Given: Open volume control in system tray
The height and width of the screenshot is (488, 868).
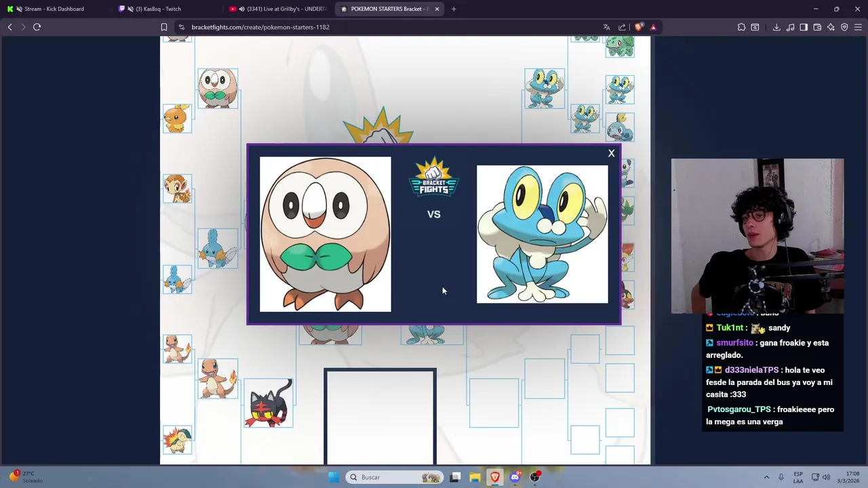Looking at the screenshot, I should click(x=826, y=477).
